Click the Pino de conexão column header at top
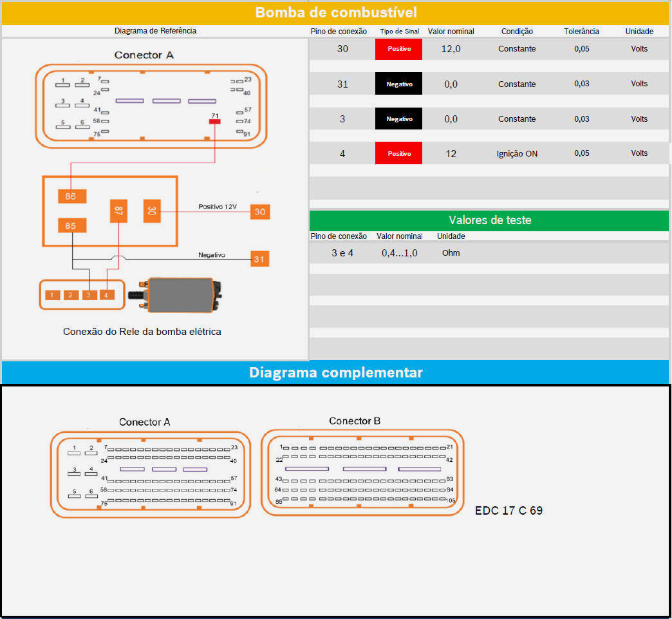The width and height of the screenshot is (672, 619). (339, 32)
